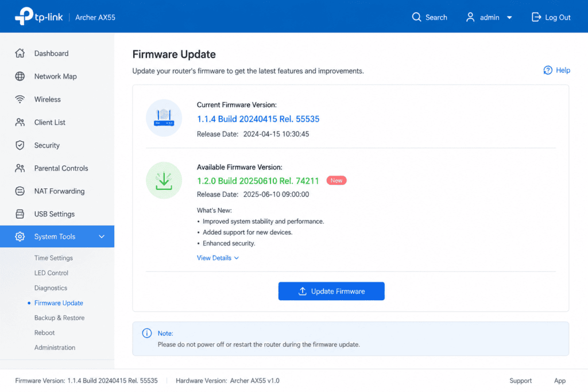Viewport: 588px width, 392px height.
Task: Go to Network Map
Action: [56, 76]
